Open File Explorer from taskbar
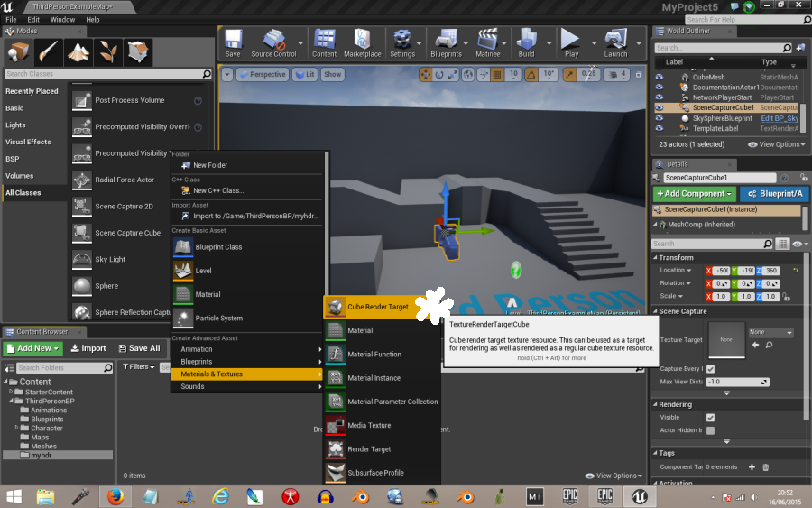812x508 pixels. [x=46, y=497]
